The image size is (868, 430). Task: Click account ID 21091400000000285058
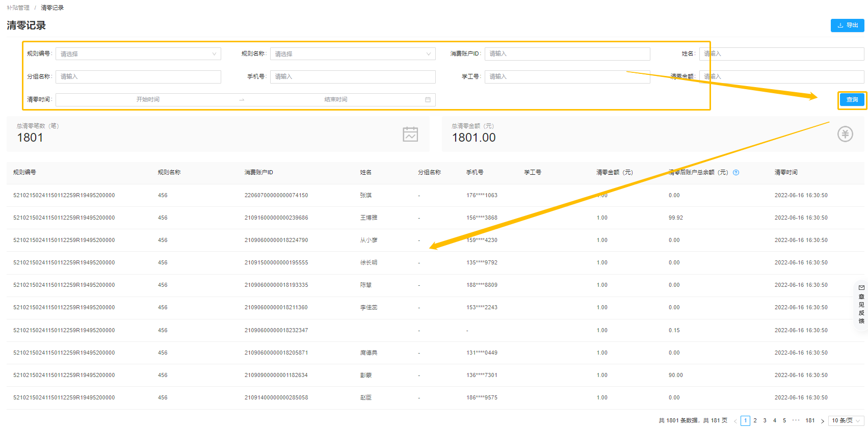[x=276, y=398]
